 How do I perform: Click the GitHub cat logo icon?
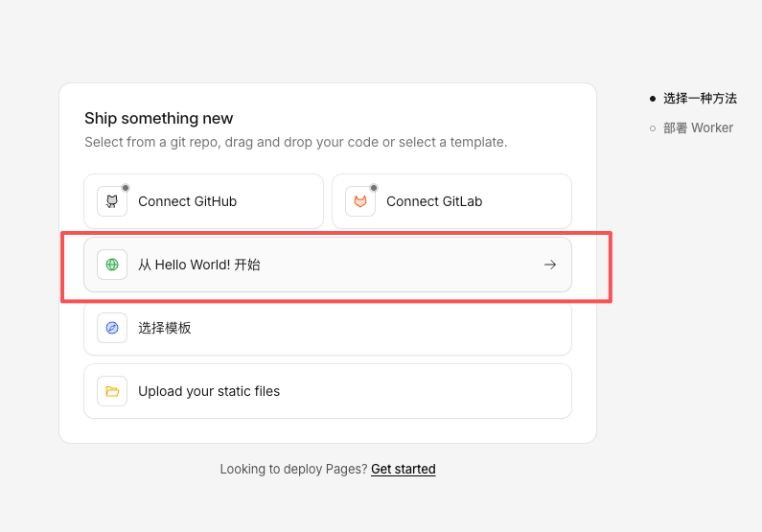pyautogui.click(x=112, y=201)
